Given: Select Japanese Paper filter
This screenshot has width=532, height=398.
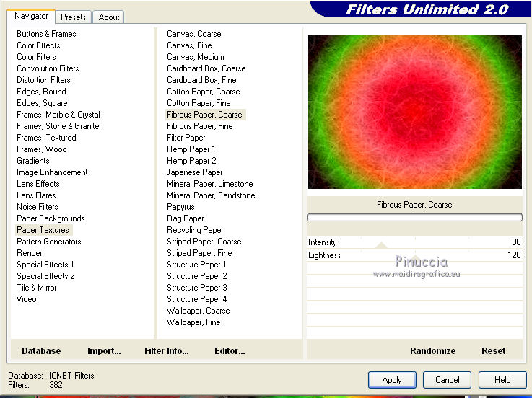Looking at the screenshot, I should pos(194,172).
